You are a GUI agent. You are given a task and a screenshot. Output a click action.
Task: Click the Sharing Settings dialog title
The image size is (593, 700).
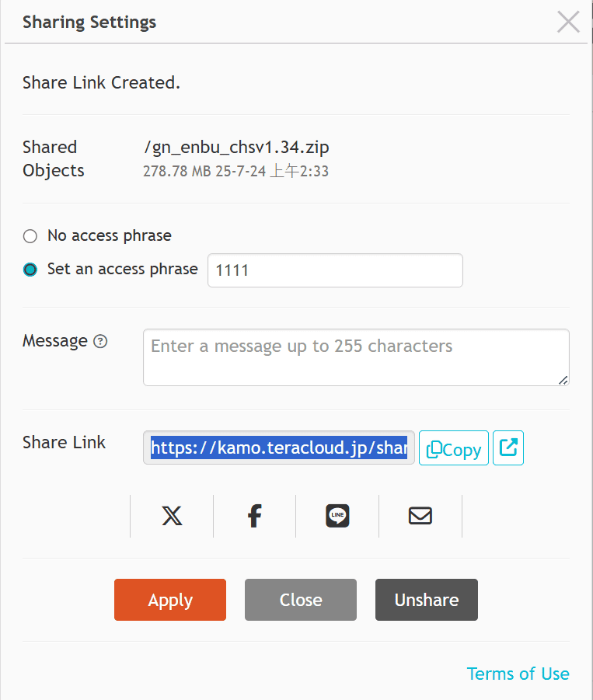tap(89, 22)
